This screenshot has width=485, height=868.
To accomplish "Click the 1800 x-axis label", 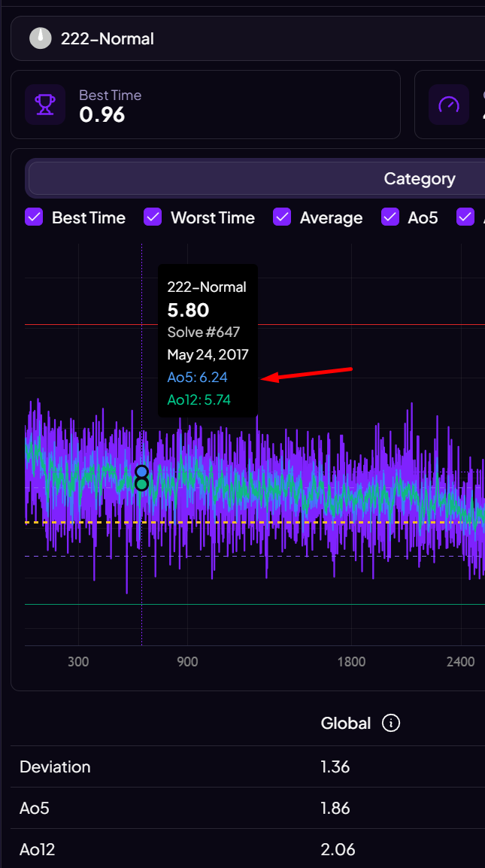I will pyautogui.click(x=351, y=661).
